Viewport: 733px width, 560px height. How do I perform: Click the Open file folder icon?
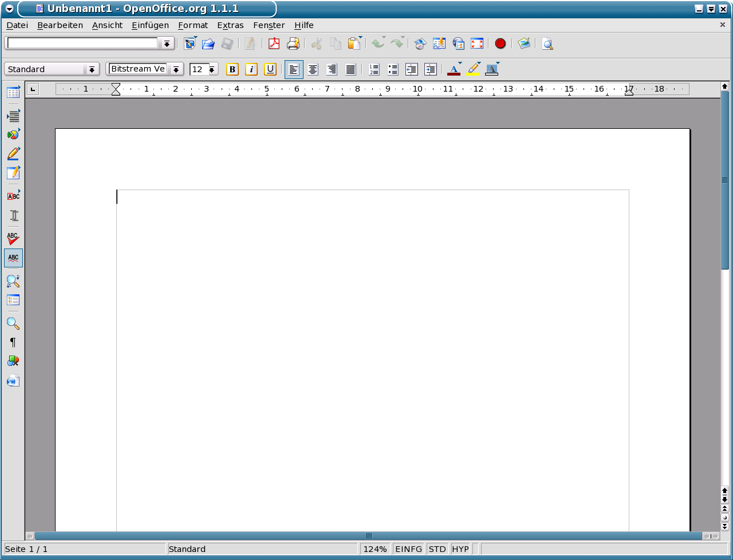208,44
